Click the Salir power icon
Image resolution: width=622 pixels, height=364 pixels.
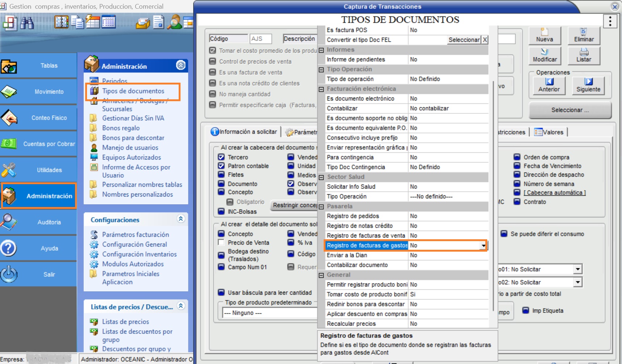(9, 274)
